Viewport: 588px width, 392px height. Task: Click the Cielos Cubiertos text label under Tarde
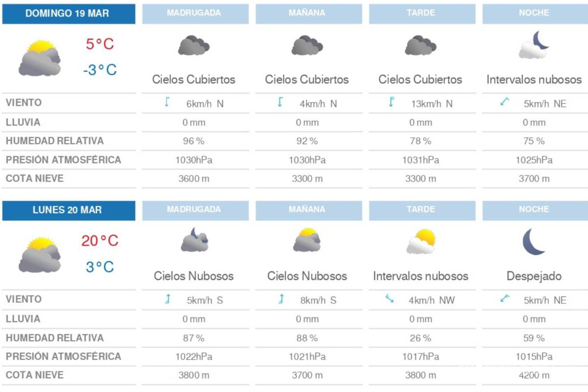[421, 79]
